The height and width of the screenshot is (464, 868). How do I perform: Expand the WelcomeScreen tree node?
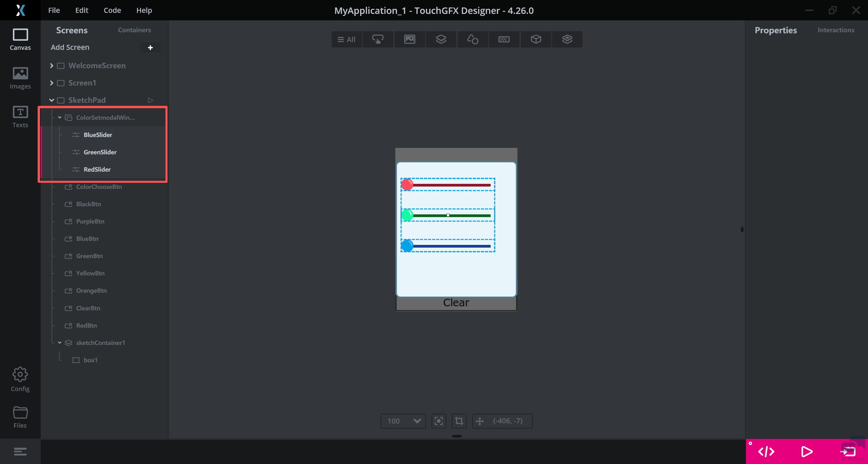52,65
